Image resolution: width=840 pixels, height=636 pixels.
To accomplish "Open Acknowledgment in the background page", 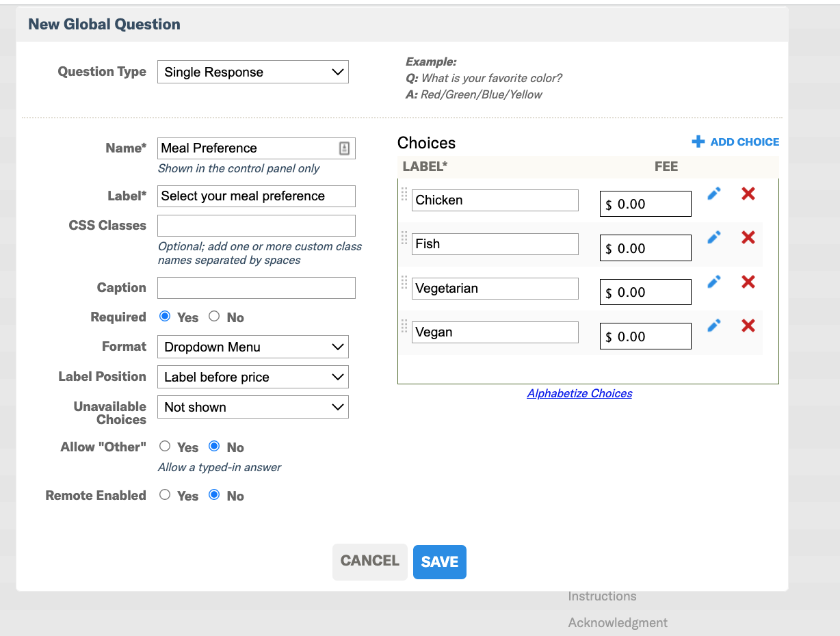I will pos(618,623).
